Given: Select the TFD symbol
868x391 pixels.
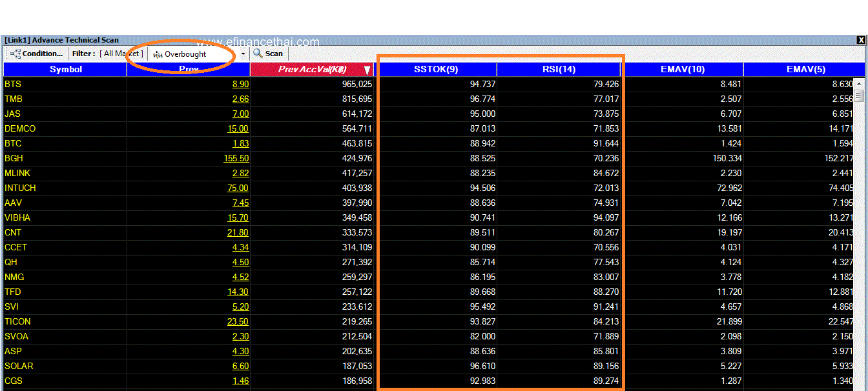Looking at the screenshot, I should tap(13, 292).
